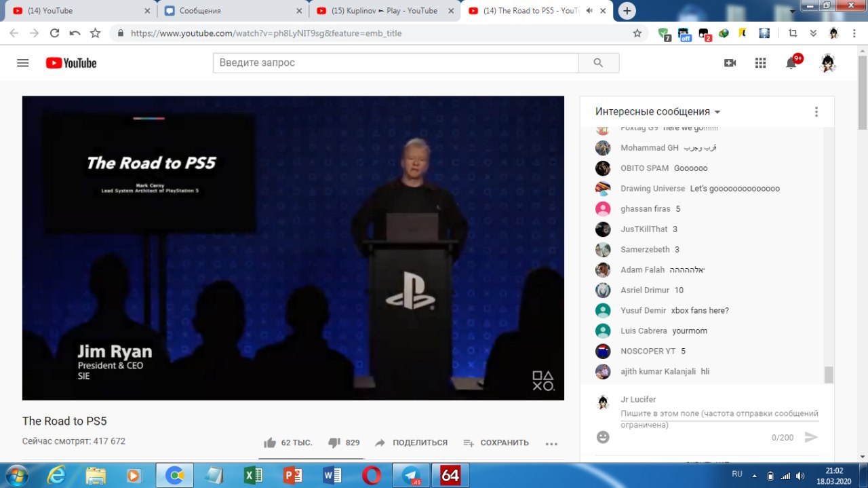The width and height of the screenshot is (868, 488).
Task: Open more actions three-dot menu under video
Action: click(x=551, y=443)
